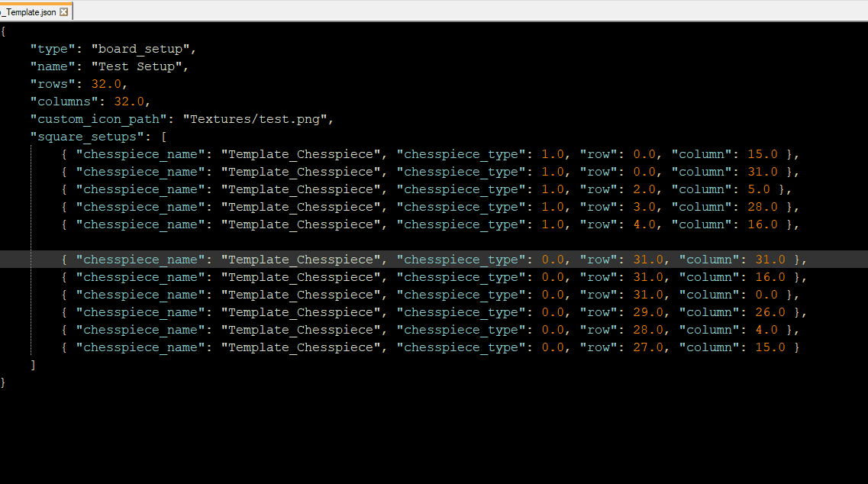Screen dimensions: 868x484
Task: Click "chesspiece_name" on the row 29.0 line
Action: tap(140, 312)
